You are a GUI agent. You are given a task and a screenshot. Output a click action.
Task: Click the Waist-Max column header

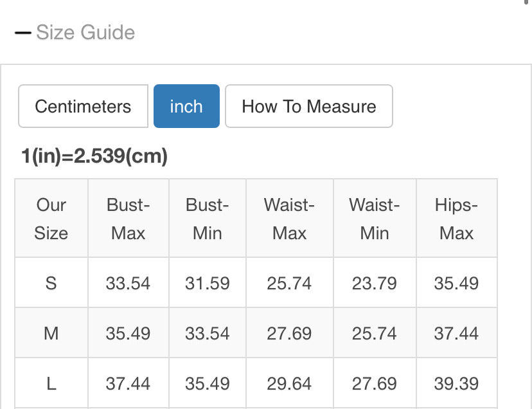click(289, 219)
